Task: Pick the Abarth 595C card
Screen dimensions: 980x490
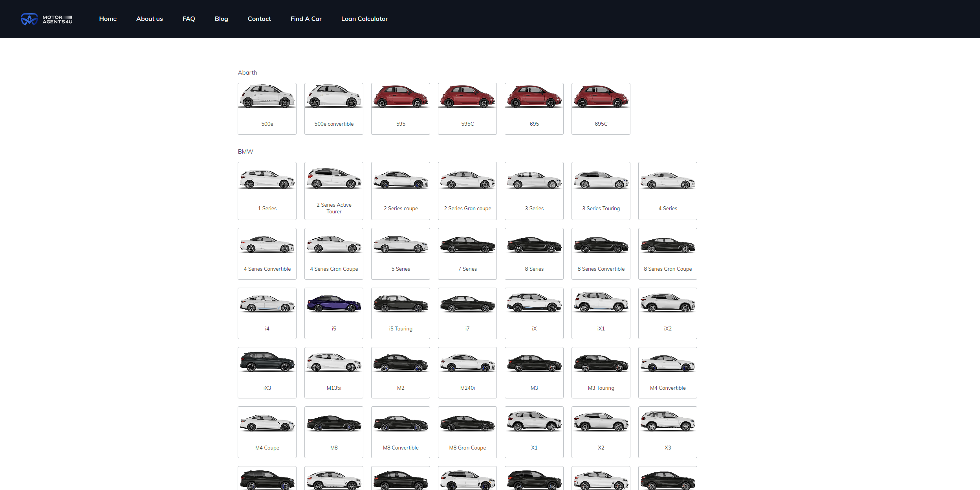Action: [467, 109]
